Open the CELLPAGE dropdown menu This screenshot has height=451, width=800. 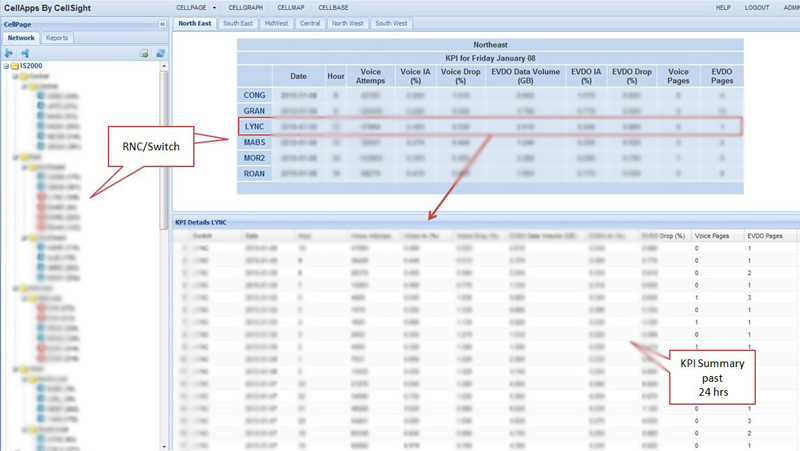pyautogui.click(x=195, y=7)
